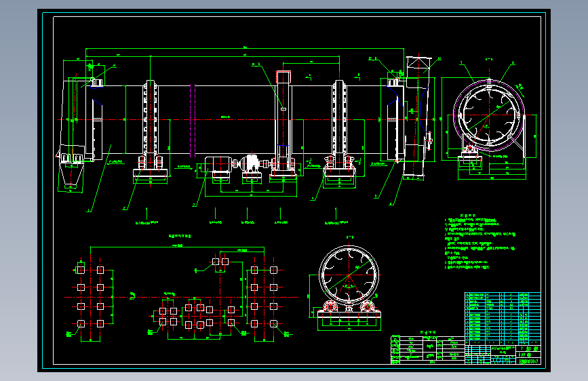Image resolution: width=588 pixels, height=381 pixels.
Task: Select the paired bolt squares atop the foundation plan
Action: pyautogui.click(x=220, y=262)
